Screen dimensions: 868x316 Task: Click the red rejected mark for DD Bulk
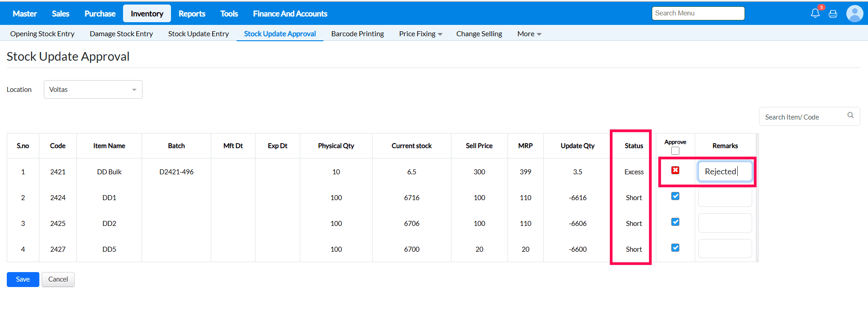click(675, 170)
